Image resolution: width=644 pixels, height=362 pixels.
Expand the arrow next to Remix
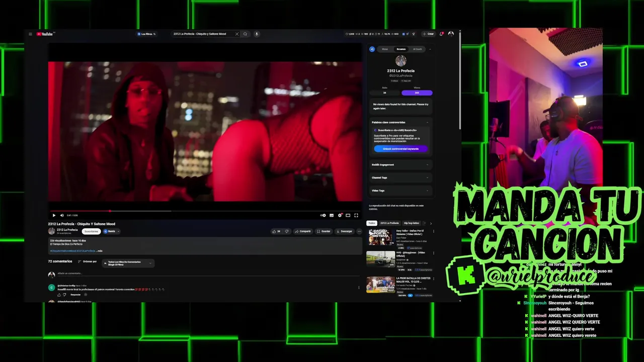click(x=118, y=231)
